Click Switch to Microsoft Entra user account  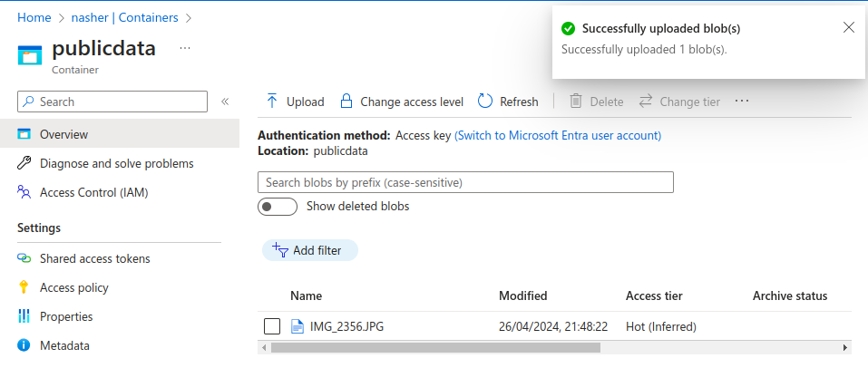[558, 135]
